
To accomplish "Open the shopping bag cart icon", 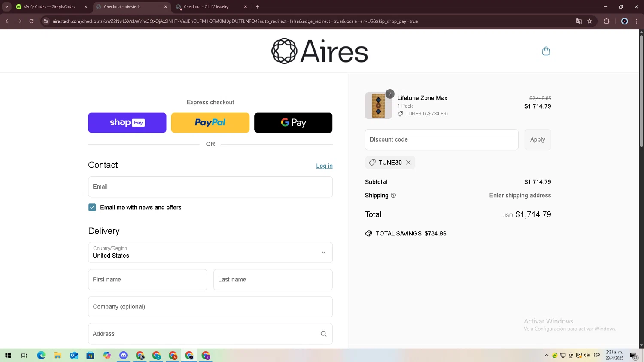I will coord(546,51).
